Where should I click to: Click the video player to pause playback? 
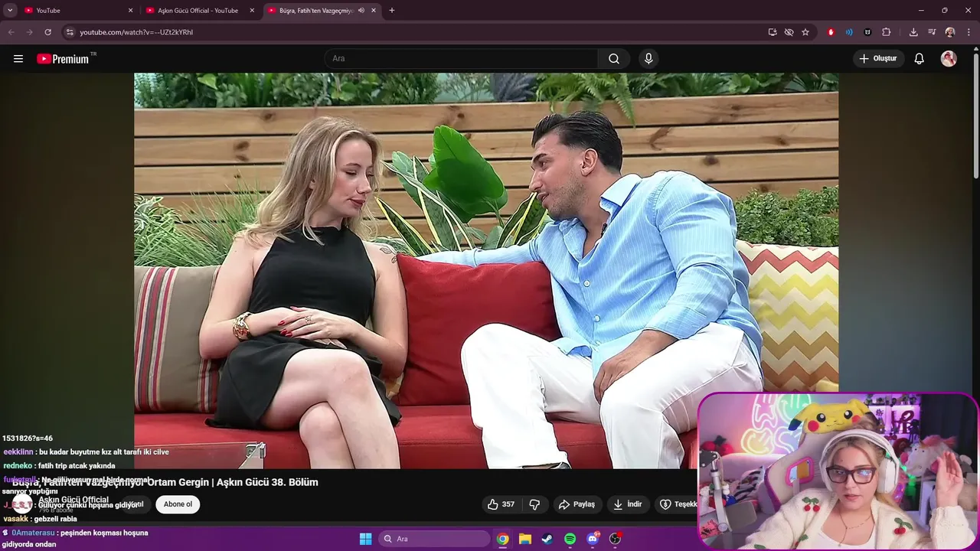486,270
